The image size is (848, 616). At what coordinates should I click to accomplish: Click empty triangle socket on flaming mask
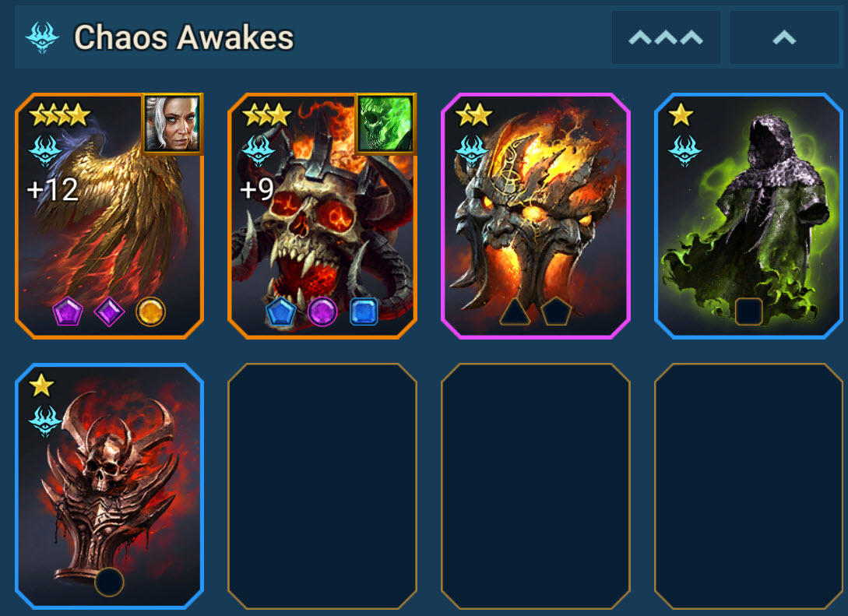[515, 312]
